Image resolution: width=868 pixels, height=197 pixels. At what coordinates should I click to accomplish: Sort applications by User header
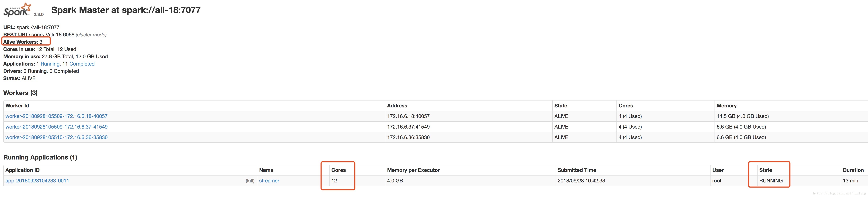(x=718, y=170)
